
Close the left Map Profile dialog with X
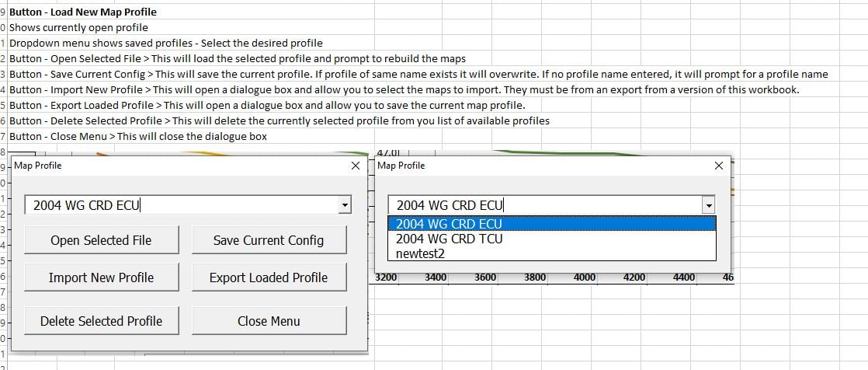[x=356, y=166]
